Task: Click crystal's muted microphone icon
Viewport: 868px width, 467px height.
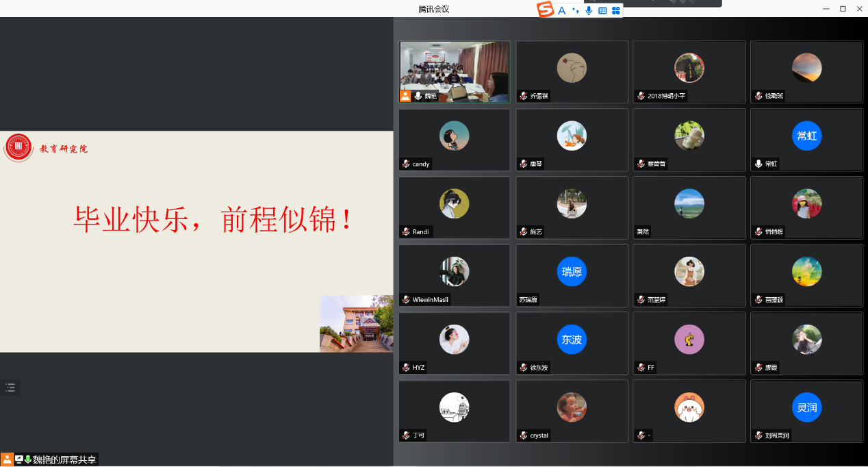Action: tap(524, 436)
